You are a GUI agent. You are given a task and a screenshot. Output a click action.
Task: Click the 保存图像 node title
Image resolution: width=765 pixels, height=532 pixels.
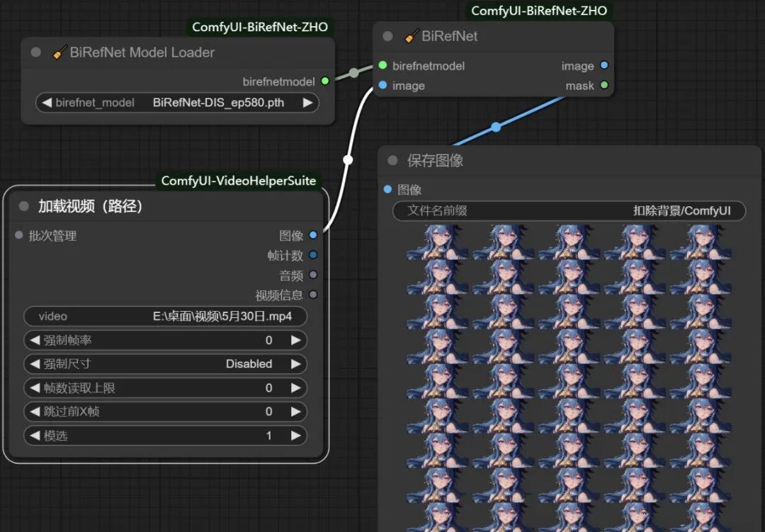click(x=435, y=161)
